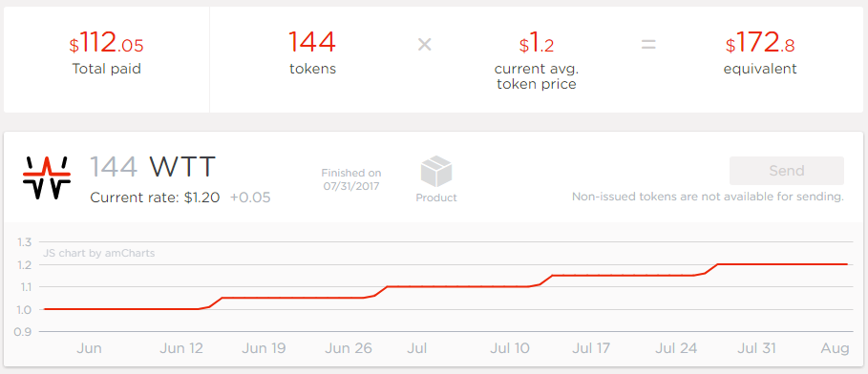Click the Jun 19 date axis label
The image size is (868, 374).
click(x=264, y=348)
